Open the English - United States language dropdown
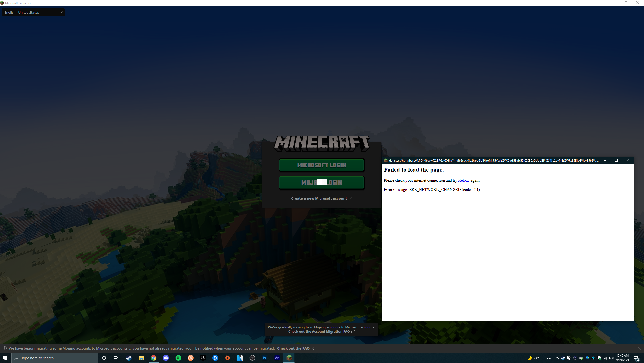The width and height of the screenshot is (644, 363). [33, 12]
